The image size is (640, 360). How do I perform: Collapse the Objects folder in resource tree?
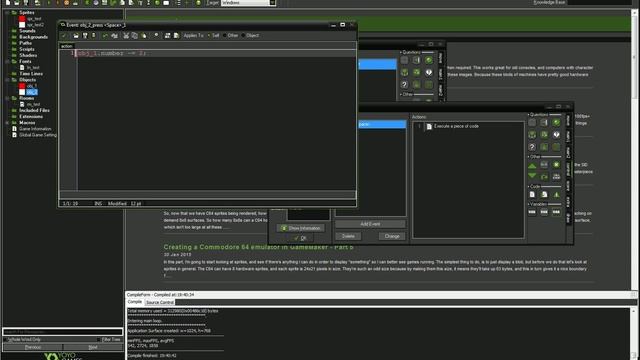7,80
